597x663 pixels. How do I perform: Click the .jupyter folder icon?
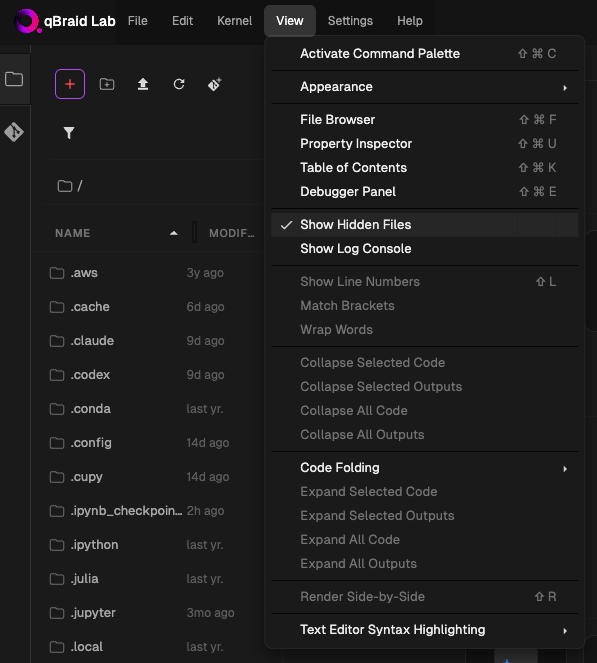(57, 613)
